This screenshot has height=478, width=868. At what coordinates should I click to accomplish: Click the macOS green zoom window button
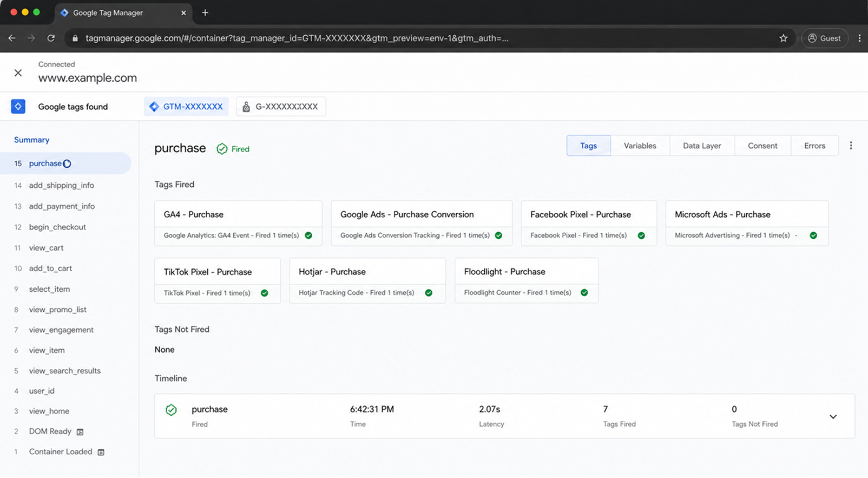(36, 12)
